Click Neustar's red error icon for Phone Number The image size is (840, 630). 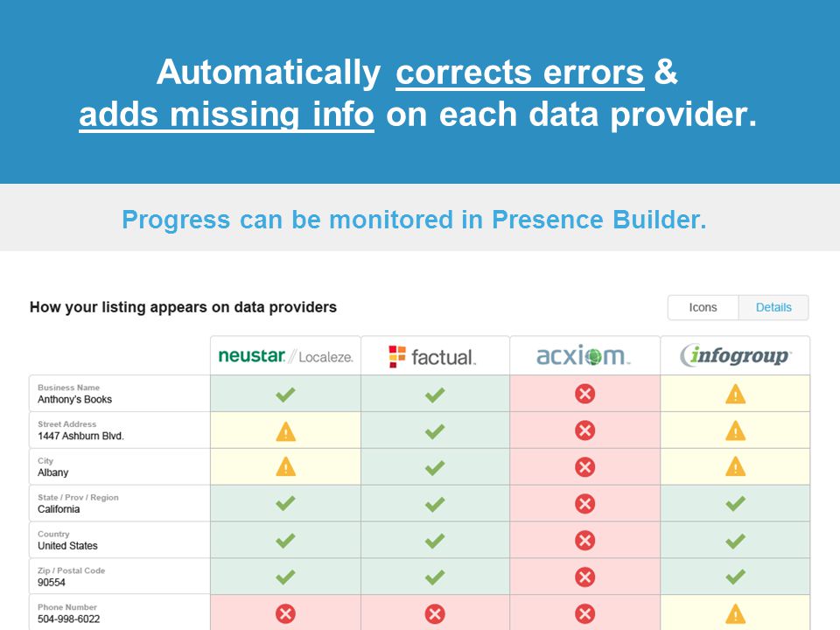tap(285, 613)
